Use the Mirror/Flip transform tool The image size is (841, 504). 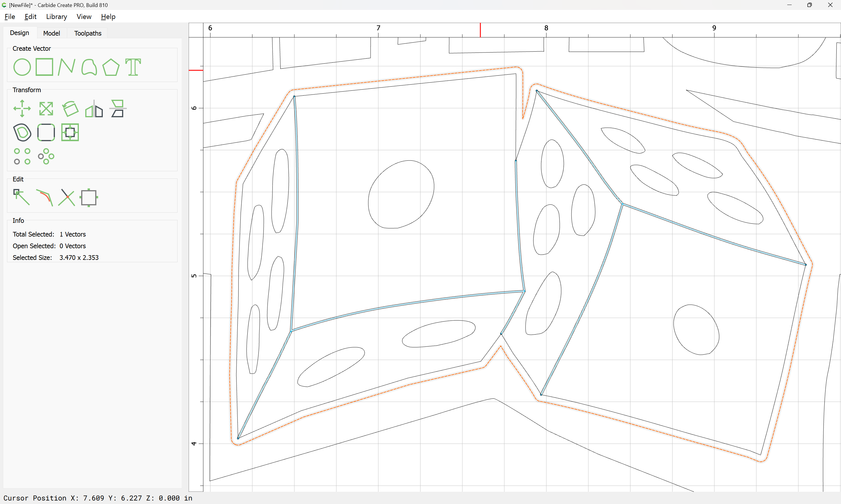coord(94,109)
